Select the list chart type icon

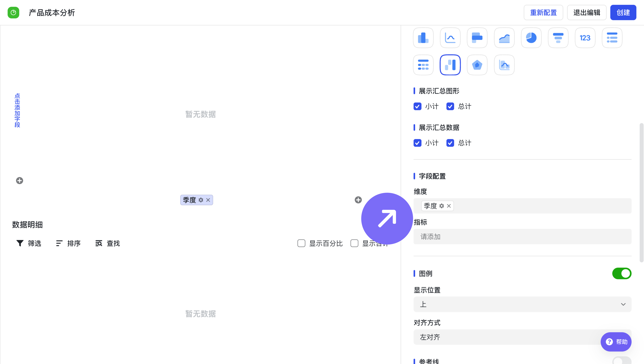(612, 38)
